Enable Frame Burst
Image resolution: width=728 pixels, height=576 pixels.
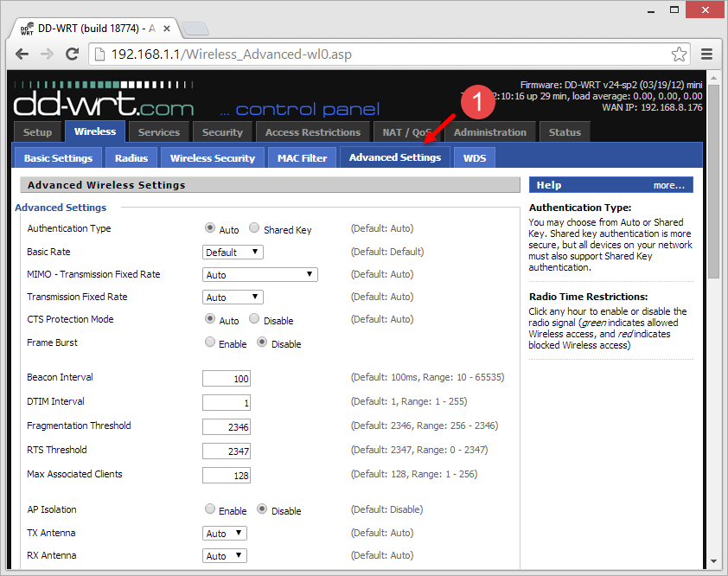pos(210,342)
